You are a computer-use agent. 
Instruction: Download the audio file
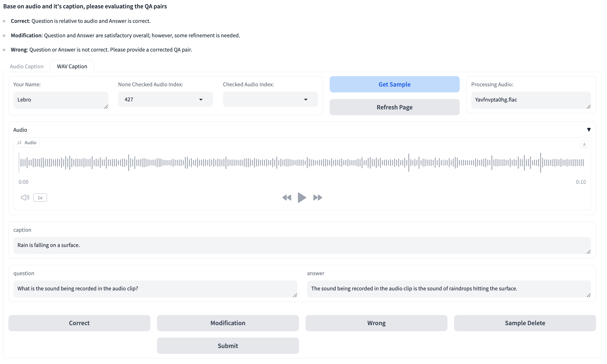click(584, 144)
